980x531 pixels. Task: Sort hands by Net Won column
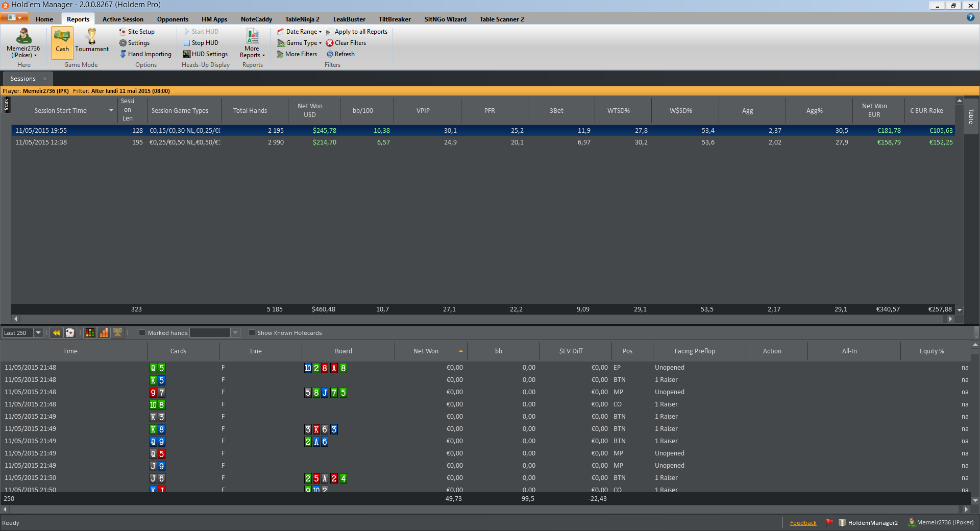click(431, 351)
